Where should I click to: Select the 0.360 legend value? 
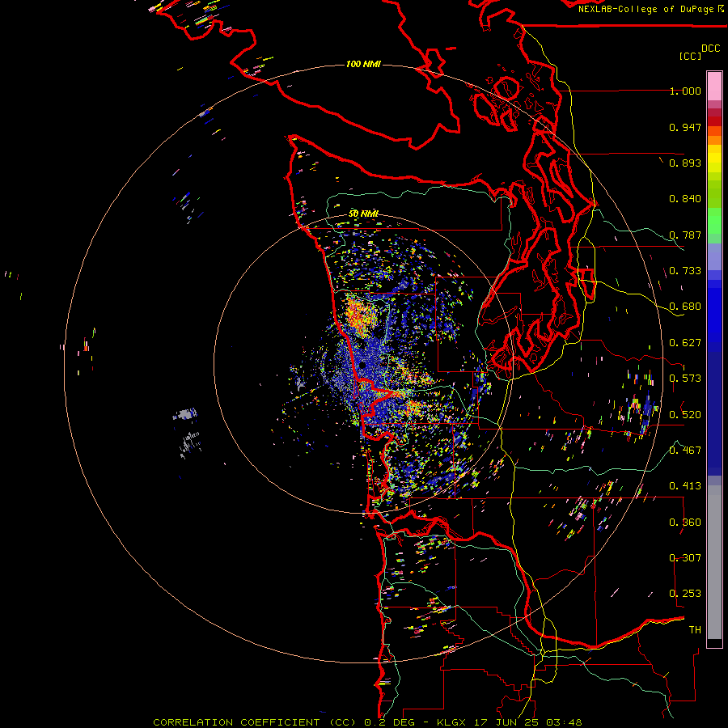[685, 523]
